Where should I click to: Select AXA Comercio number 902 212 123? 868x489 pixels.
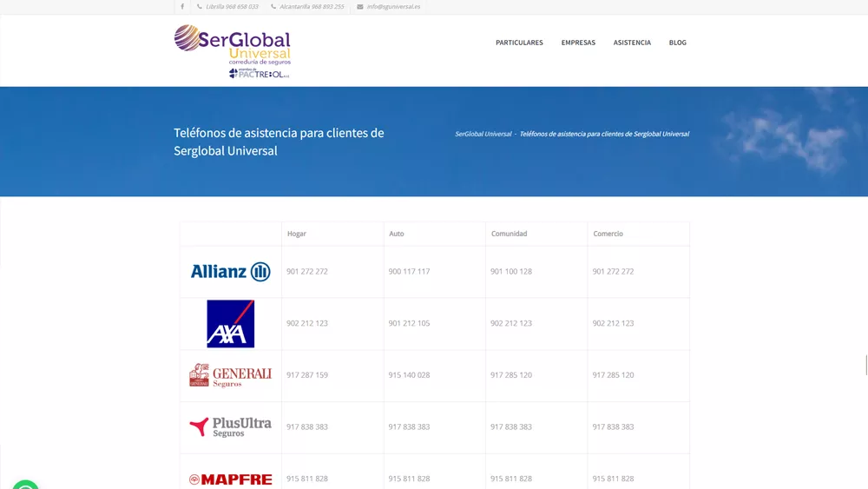[x=613, y=323]
